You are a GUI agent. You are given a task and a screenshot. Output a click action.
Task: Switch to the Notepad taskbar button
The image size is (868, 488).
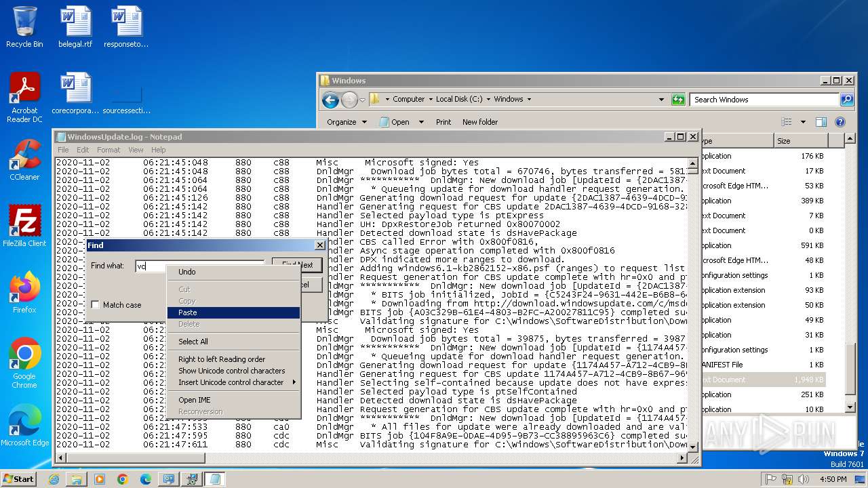pos(215,479)
